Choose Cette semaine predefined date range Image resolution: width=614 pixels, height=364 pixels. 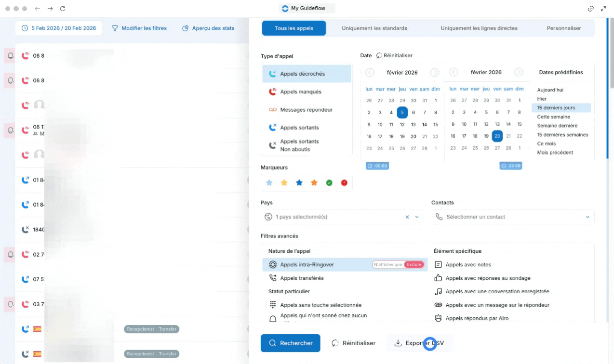coord(553,117)
